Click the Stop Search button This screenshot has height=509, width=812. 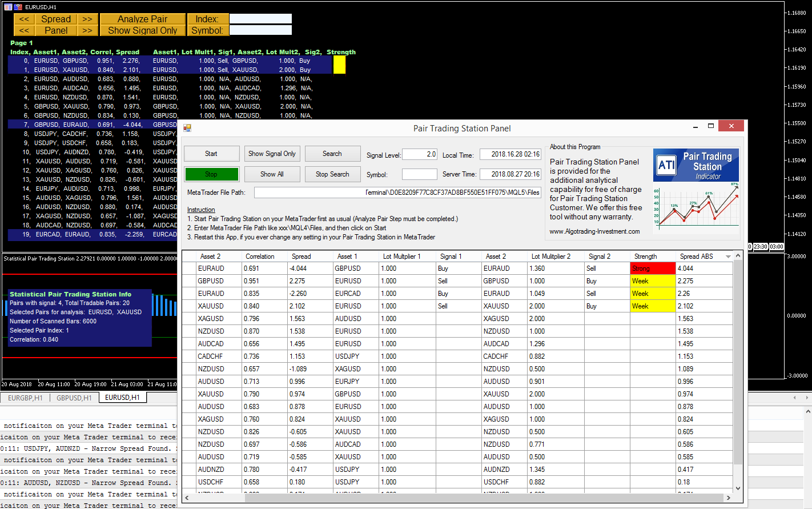(x=332, y=174)
